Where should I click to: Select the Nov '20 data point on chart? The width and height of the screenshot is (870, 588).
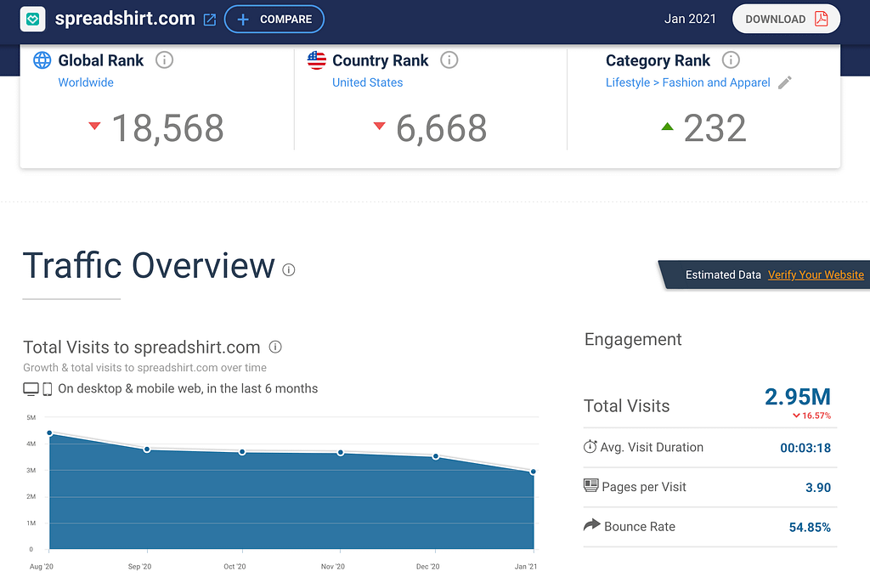click(341, 453)
